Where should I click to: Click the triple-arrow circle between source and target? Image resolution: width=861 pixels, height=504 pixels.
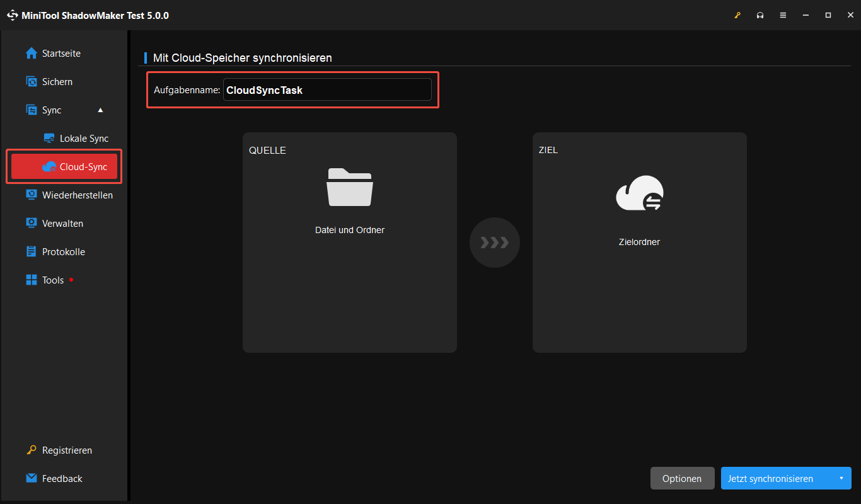pos(495,243)
